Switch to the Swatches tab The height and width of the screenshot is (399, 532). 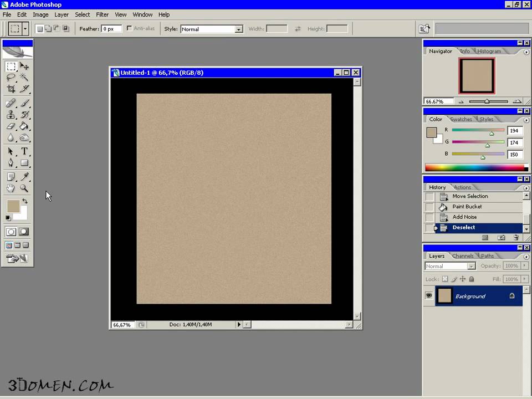click(461, 120)
